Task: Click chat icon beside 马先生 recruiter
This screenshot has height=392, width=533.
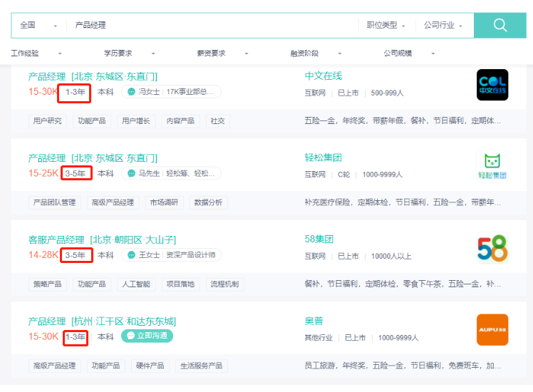Action: tap(131, 173)
